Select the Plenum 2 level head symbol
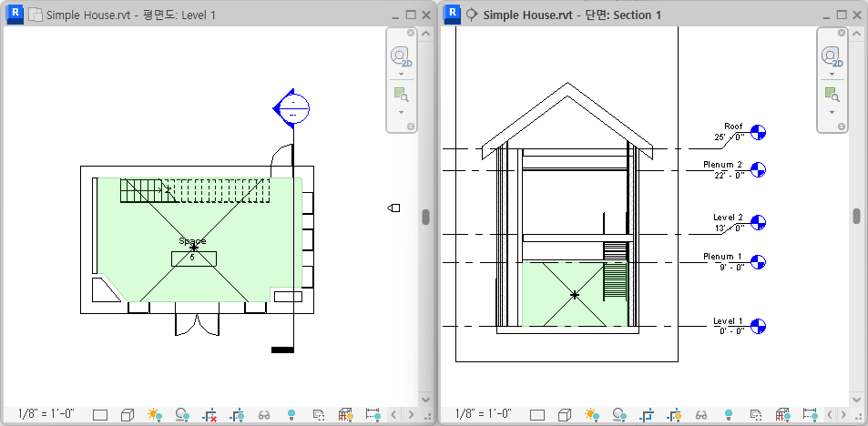This screenshot has width=868, height=426. point(758,170)
